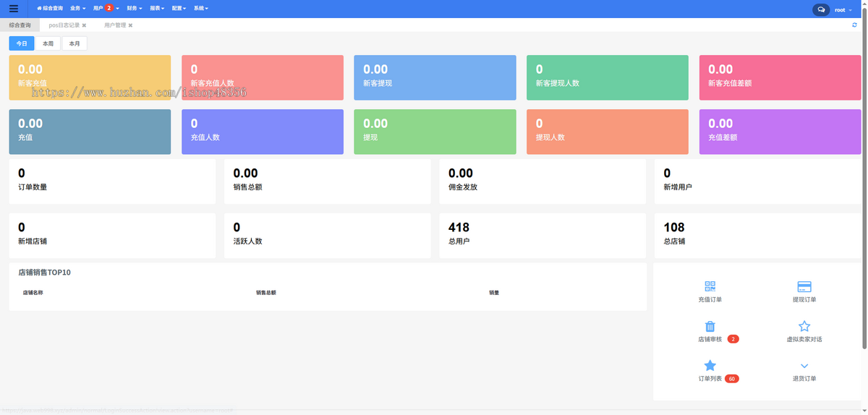
Task: Click the 新增店铺 label
Action: 33,241
